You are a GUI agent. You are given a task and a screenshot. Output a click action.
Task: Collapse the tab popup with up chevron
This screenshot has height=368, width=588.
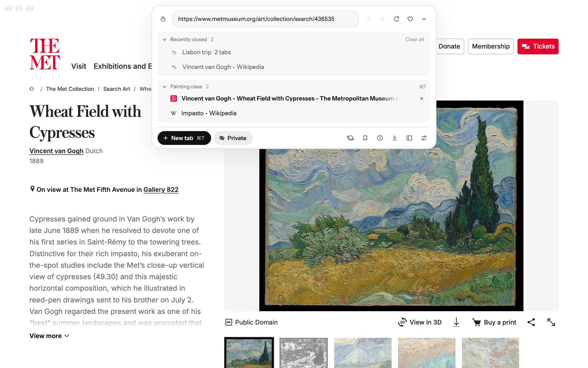(424, 19)
